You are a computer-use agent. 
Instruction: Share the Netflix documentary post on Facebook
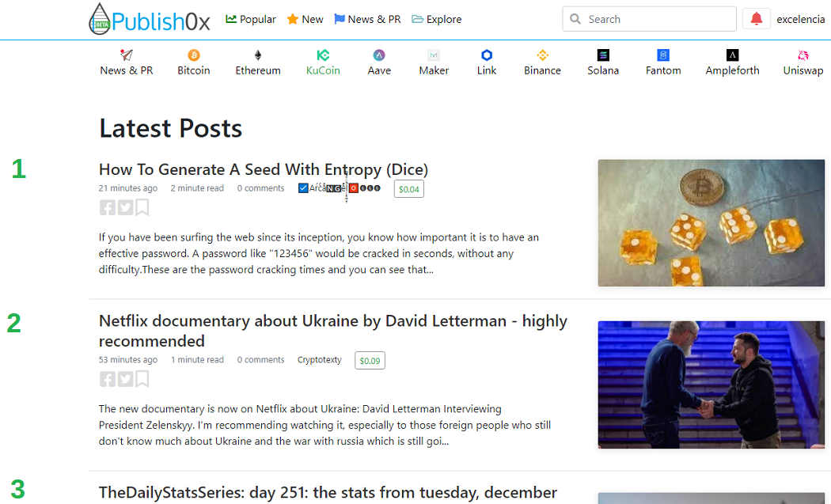[x=107, y=379]
